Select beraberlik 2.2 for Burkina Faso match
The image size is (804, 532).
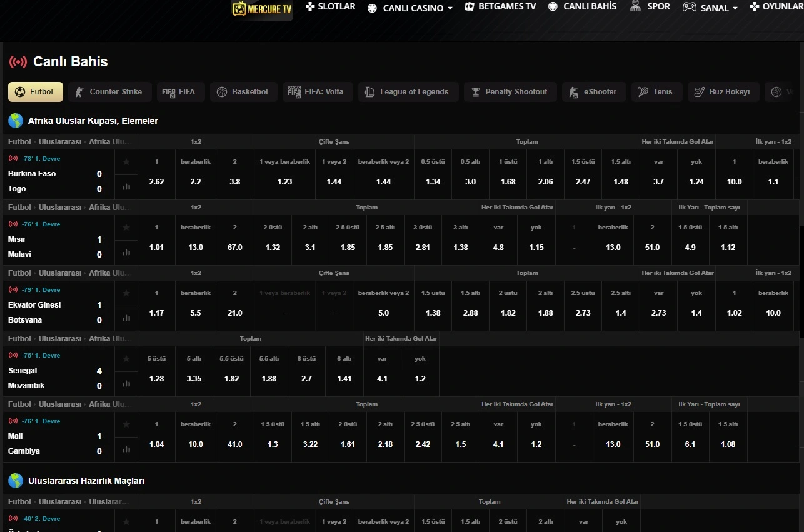196,174
